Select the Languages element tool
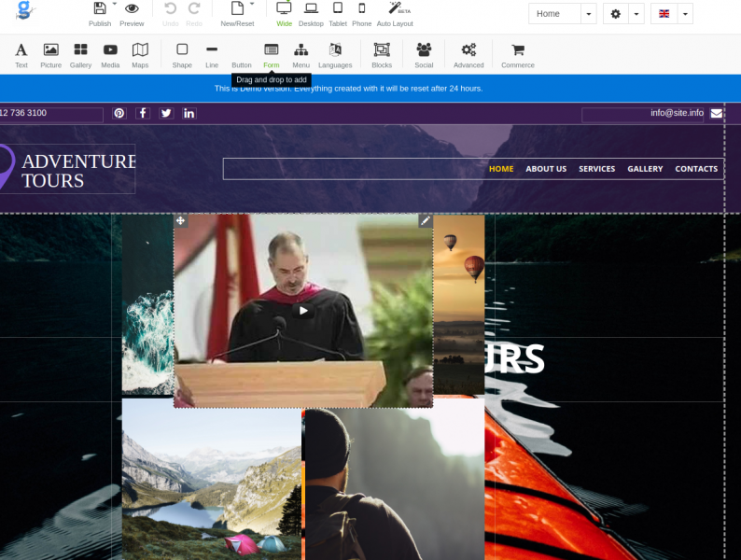The width and height of the screenshot is (741, 560). 335,55
